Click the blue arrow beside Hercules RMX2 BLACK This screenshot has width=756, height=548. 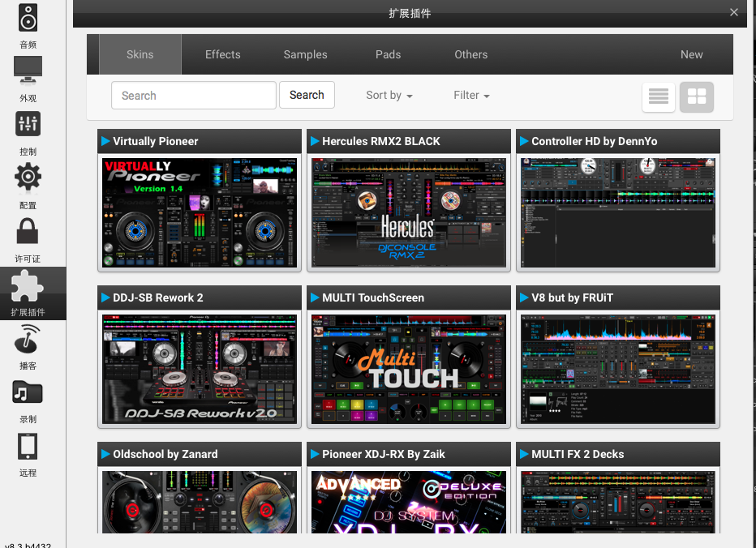(315, 141)
